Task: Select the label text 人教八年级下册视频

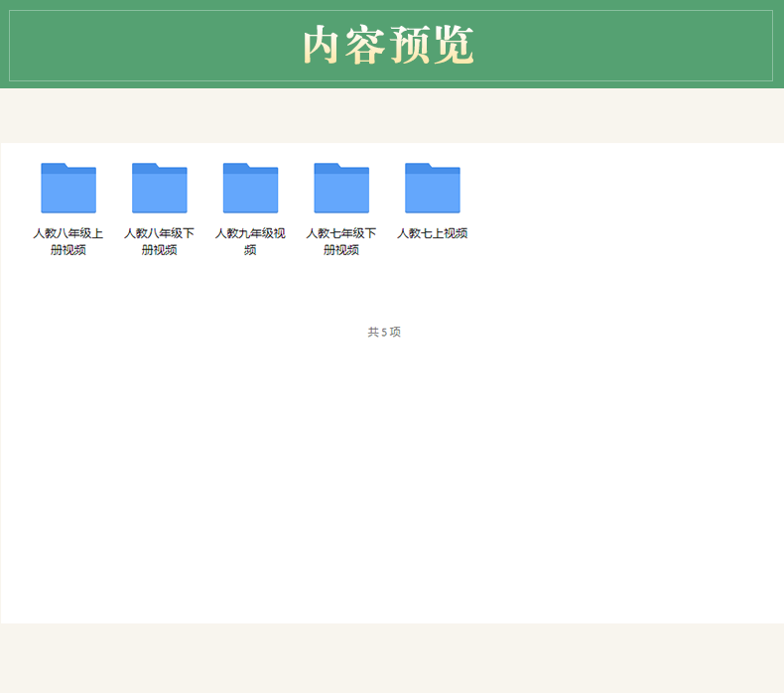Action: [160, 241]
